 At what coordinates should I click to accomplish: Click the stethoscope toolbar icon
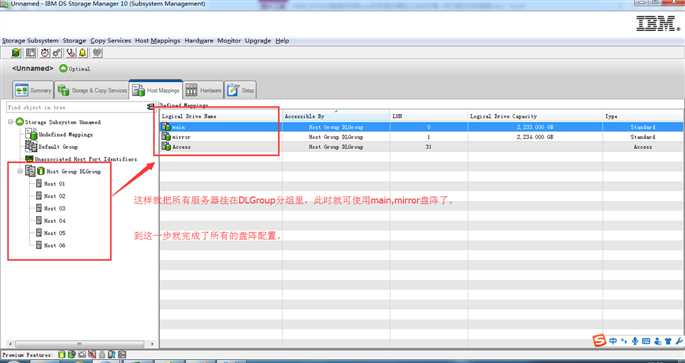(x=71, y=53)
